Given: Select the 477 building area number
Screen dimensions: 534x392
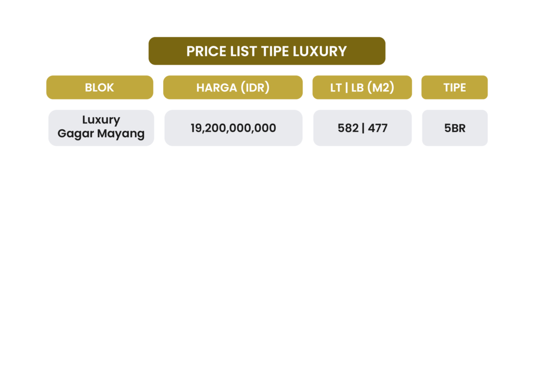Looking at the screenshot, I should point(378,128).
